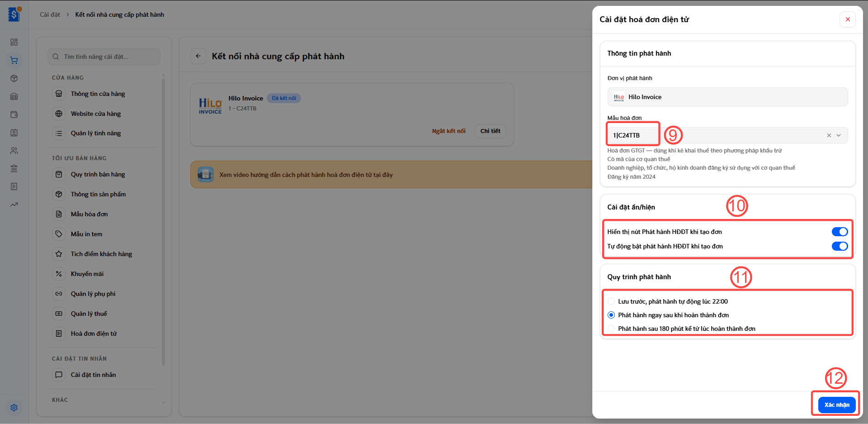Open the wallet icon in left rail
868x424 pixels.
click(x=14, y=114)
